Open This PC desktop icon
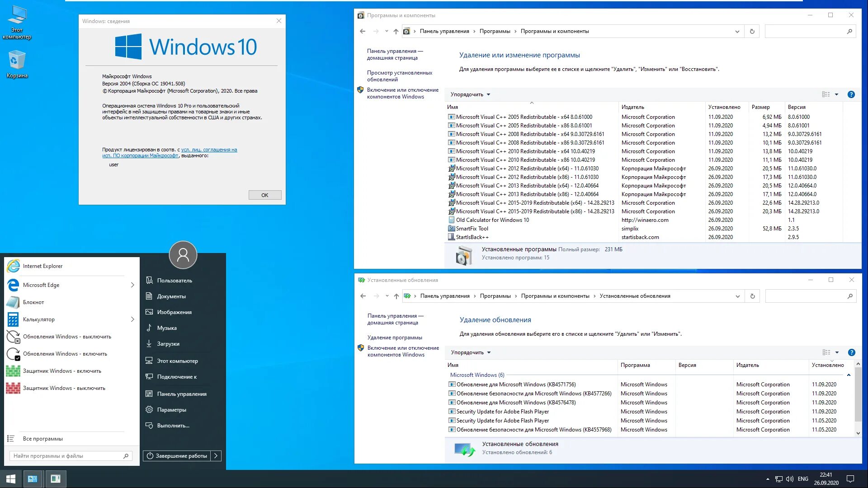Image resolution: width=868 pixels, height=488 pixels. [17, 23]
